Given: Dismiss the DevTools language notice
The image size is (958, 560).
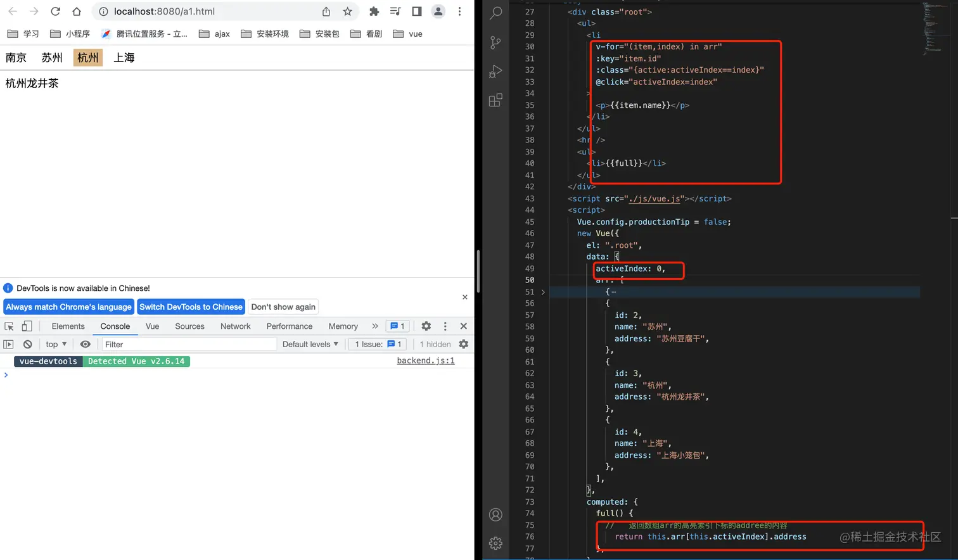Looking at the screenshot, I should pyautogui.click(x=465, y=297).
